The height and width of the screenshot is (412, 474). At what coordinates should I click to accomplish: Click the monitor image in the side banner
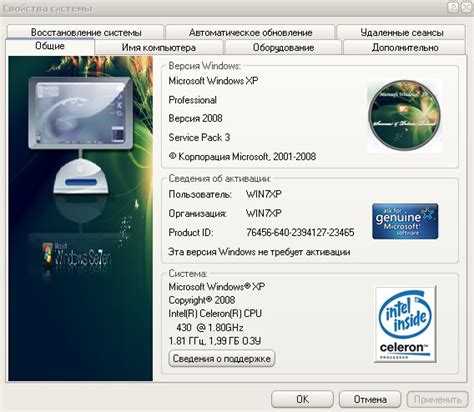pos(81,113)
